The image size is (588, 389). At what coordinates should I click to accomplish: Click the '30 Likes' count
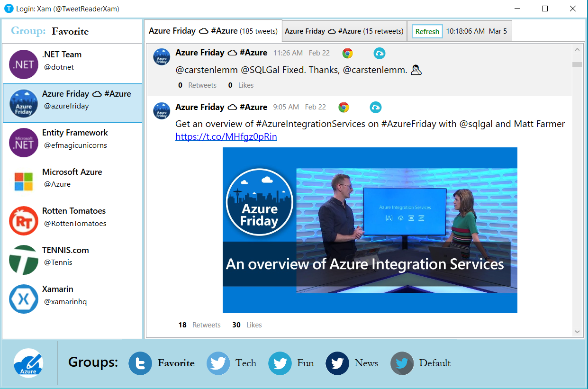coord(247,325)
